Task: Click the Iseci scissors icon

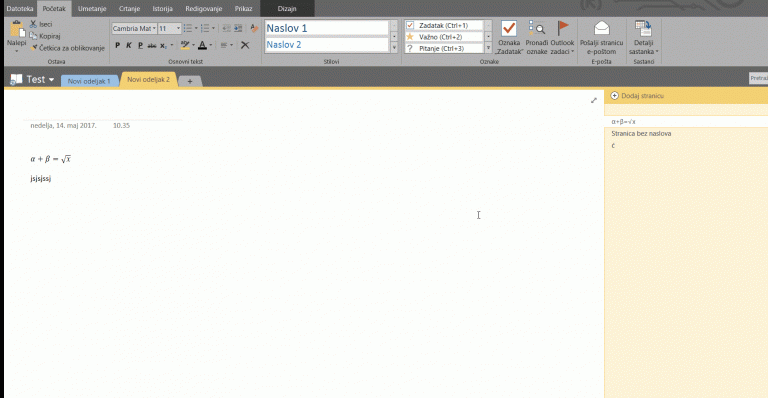Action: tap(33, 24)
